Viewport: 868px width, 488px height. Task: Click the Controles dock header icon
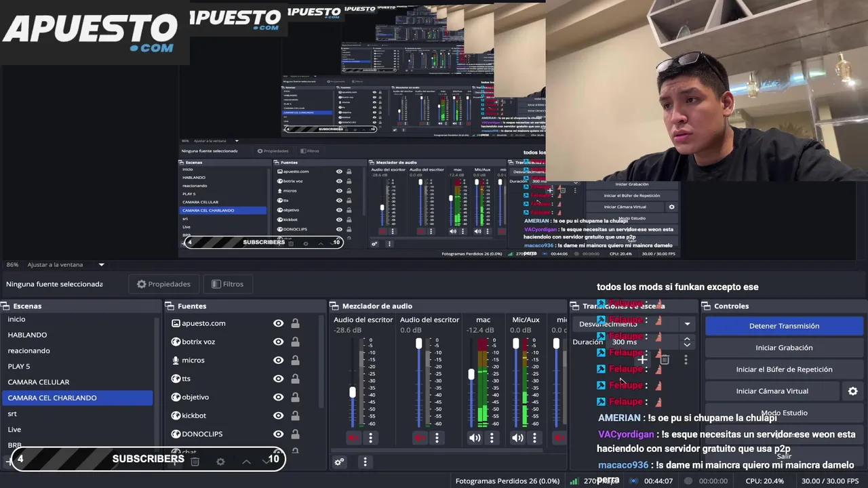705,306
